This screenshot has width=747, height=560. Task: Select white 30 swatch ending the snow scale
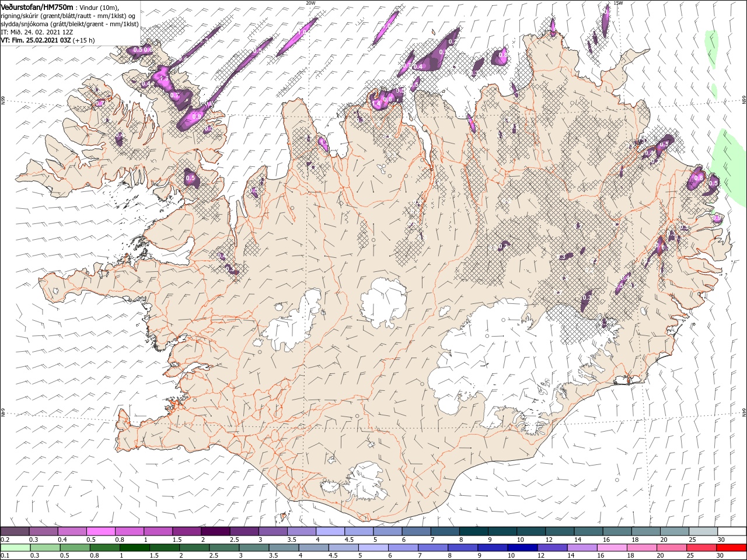731,531
